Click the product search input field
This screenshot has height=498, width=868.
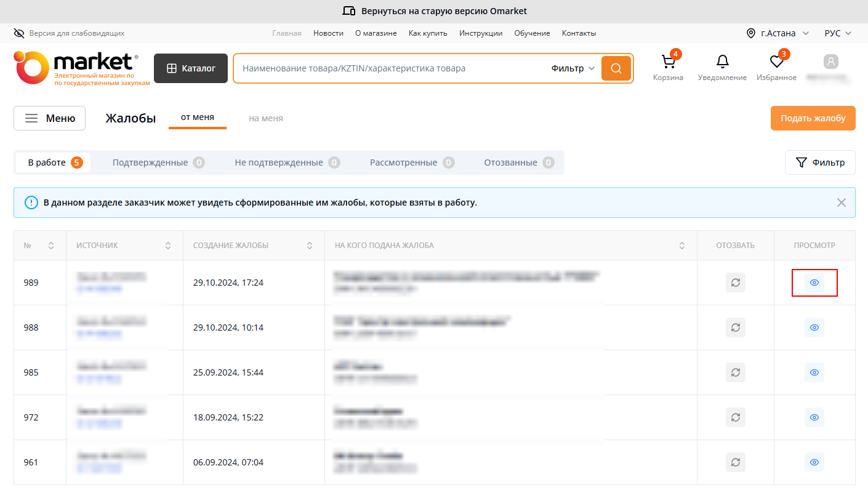point(388,68)
